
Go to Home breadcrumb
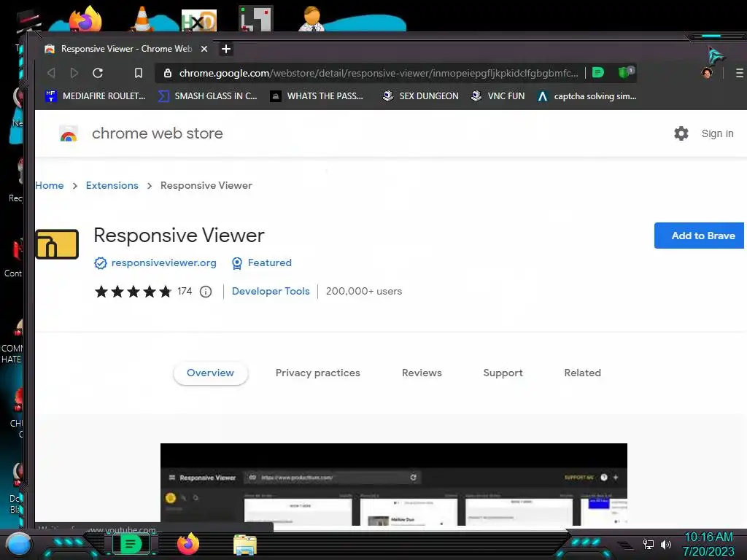(x=50, y=185)
